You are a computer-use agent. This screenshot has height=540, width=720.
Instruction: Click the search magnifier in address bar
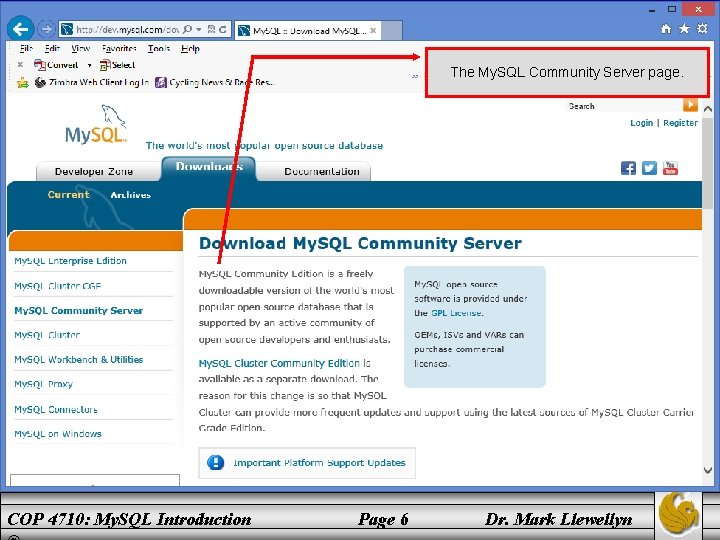(x=187, y=29)
